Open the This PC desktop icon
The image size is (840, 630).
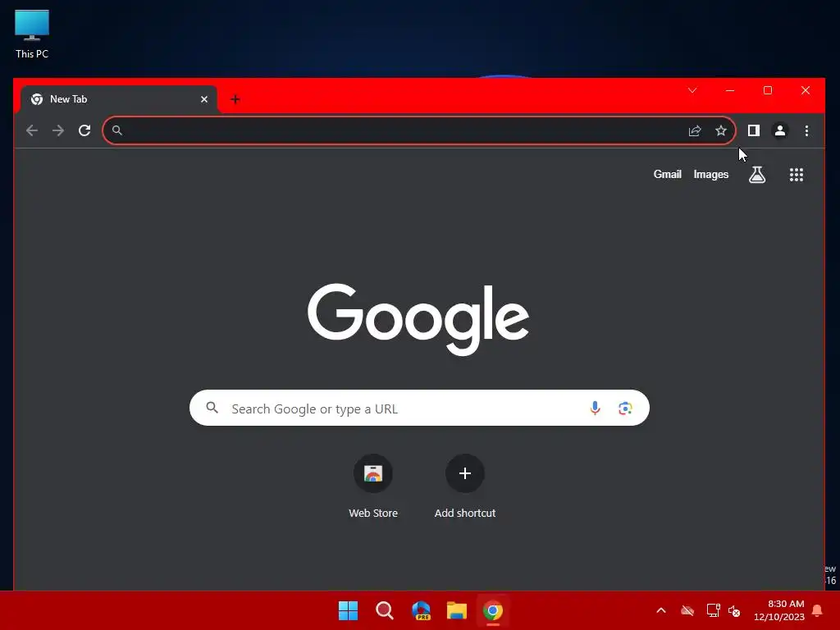[32, 34]
